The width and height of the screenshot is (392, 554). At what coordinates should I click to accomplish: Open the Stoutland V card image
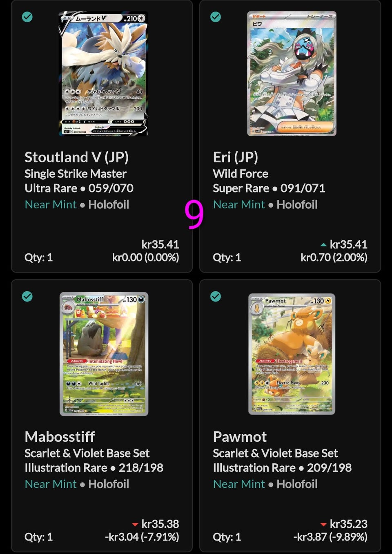coord(104,74)
